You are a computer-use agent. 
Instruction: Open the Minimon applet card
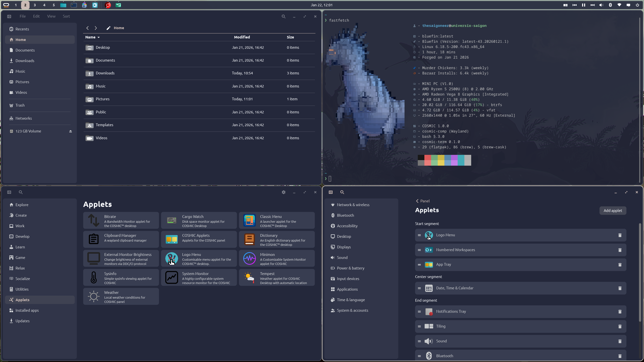[276, 259]
